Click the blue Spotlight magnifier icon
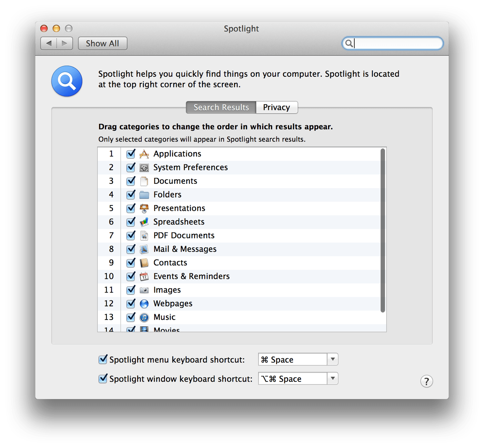This screenshot has height=448, width=484. coord(67,81)
